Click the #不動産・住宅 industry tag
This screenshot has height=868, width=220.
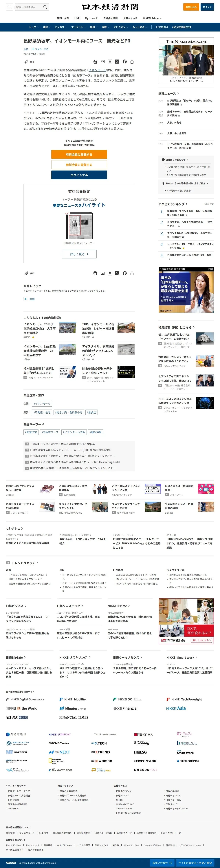pos(42,412)
